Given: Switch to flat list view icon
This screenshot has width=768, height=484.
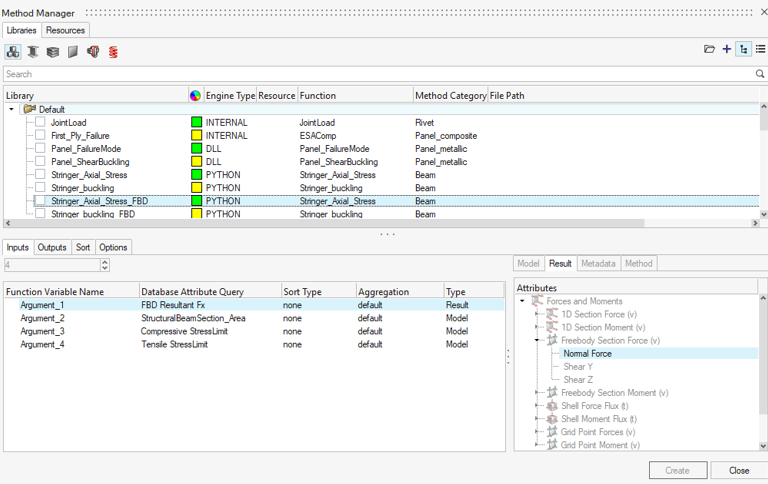Looking at the screenshot, I should (x=761, y=49).
